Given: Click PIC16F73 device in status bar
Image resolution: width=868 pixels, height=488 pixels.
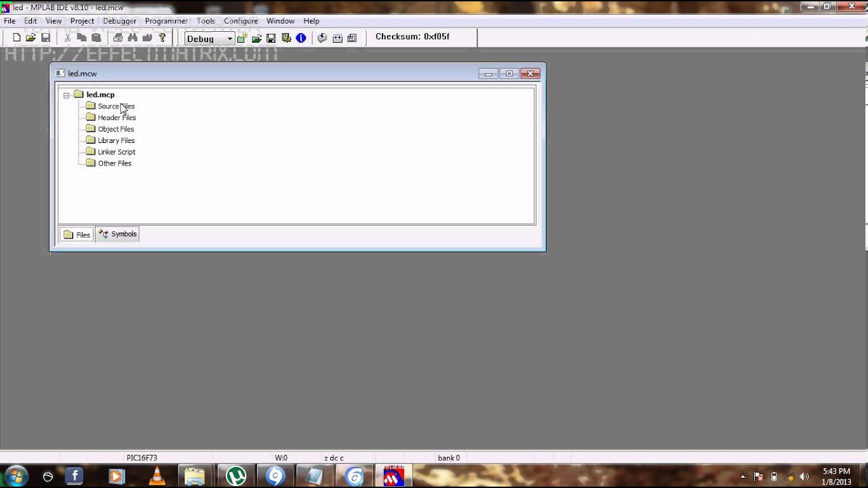Looking at the screenshot, I should pyautogui.click(x=142, y=458).
